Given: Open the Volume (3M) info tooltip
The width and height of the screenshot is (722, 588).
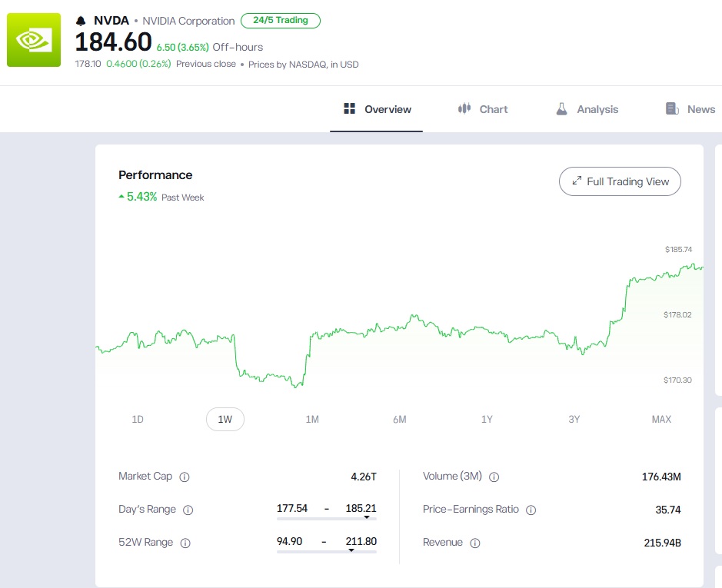Looking at the screenshot, I should pyautogui.click(x=494, y=477).
